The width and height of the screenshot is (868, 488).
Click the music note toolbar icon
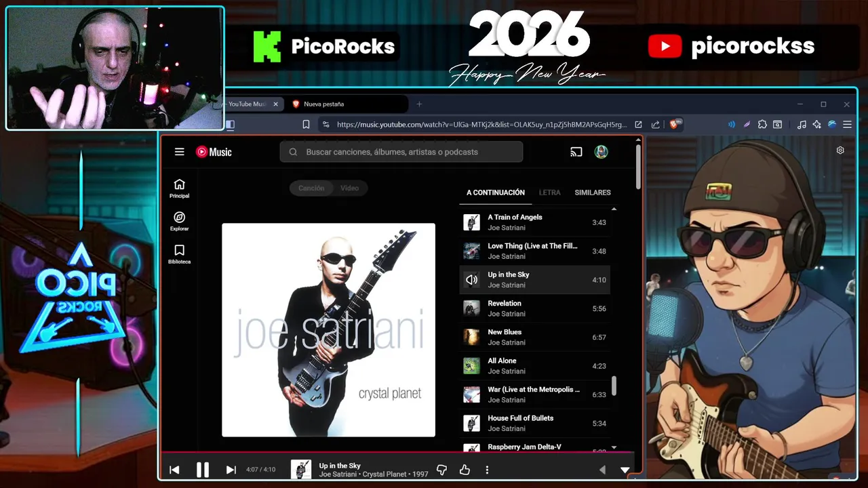tap(802, 125)
